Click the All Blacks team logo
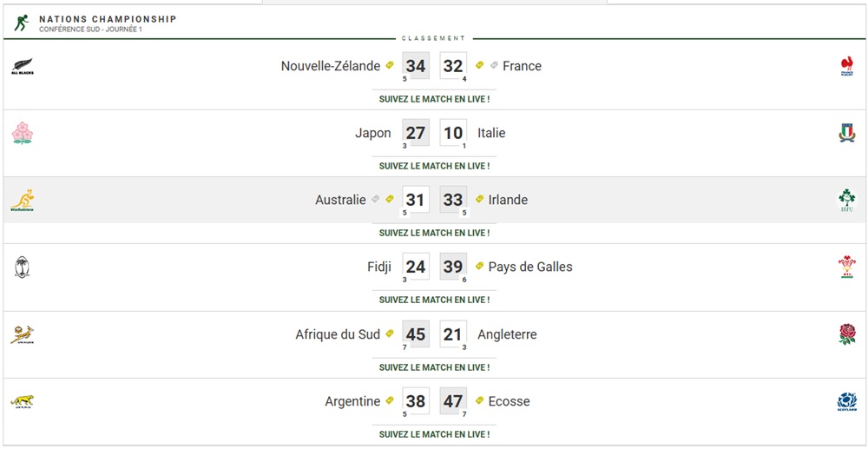Image resolution: width=868 pixels, height=449 pixels. click(23, 66)
